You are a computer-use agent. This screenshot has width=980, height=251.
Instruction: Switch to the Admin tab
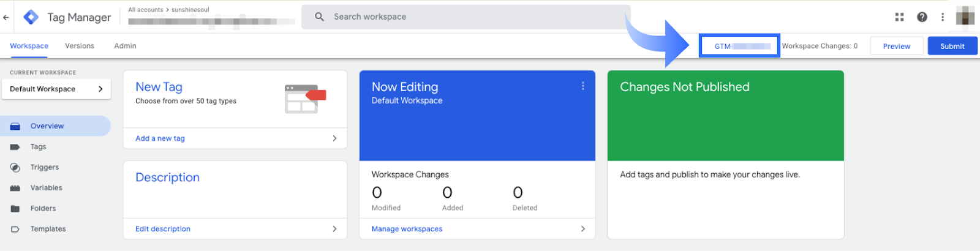[x=125, y=46]
